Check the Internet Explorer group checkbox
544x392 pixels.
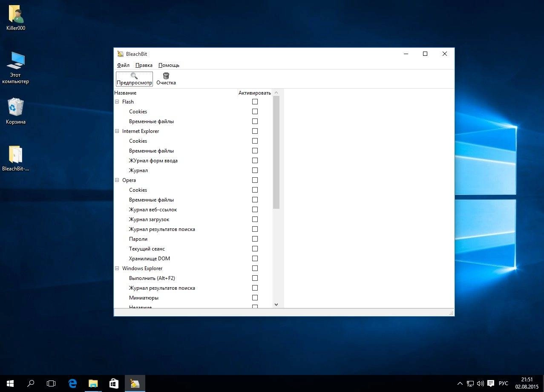click(x=255, y=131)
